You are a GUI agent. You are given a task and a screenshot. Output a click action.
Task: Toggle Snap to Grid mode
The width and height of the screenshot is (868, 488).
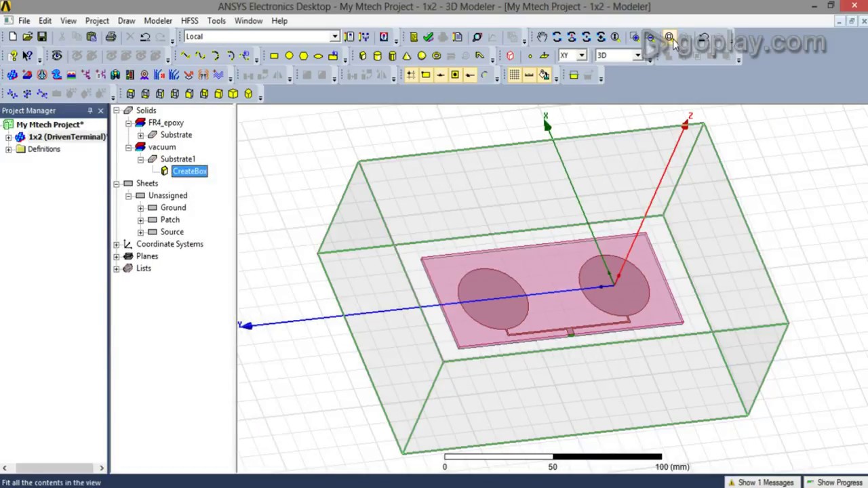[x=410, y=75]
